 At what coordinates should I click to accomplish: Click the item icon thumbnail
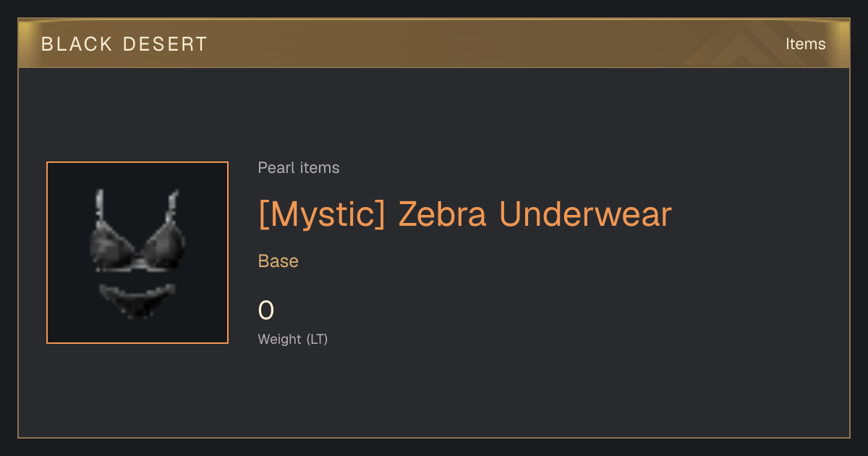pos(137,253)
